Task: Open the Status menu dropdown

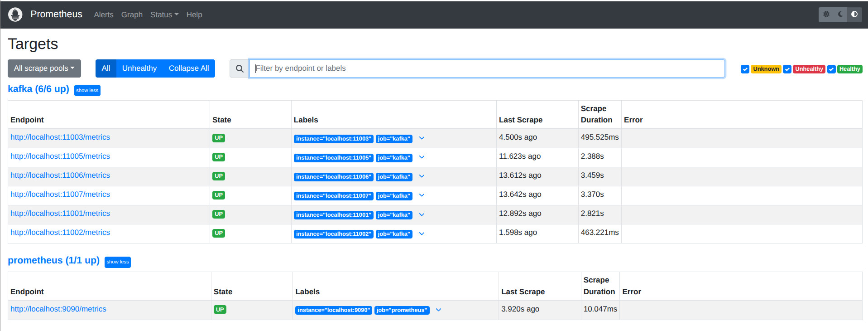Action: click(x=164, y=15)
